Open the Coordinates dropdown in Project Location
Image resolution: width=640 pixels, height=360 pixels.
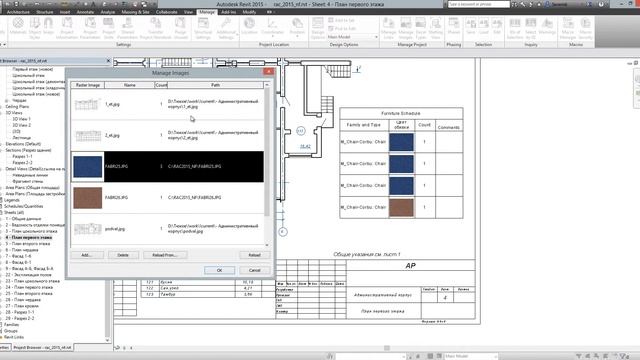click(272, 27)
